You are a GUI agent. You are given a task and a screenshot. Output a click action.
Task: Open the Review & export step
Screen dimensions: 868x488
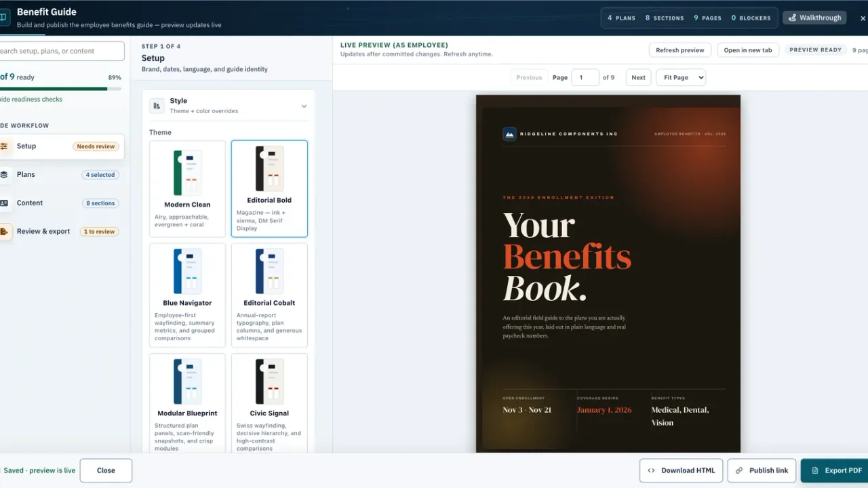coord(61,232)
